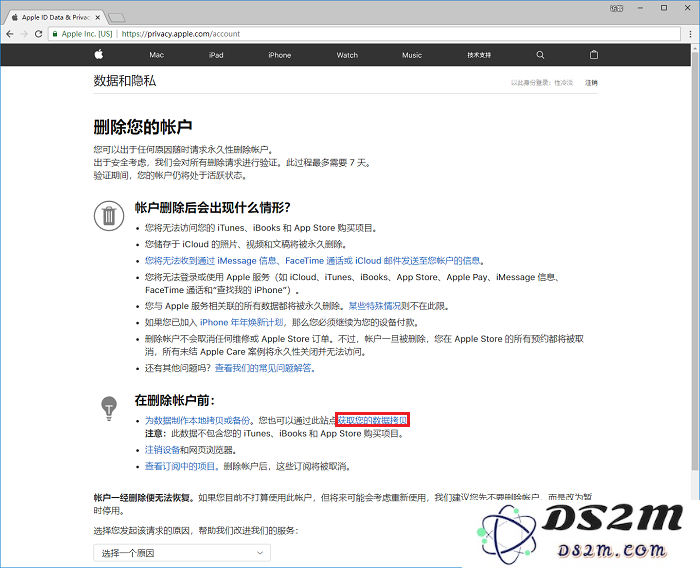Open the 某些特殊情况 link
The height and width of the screenshot is (568, 700).
click(x=375, y=306)
